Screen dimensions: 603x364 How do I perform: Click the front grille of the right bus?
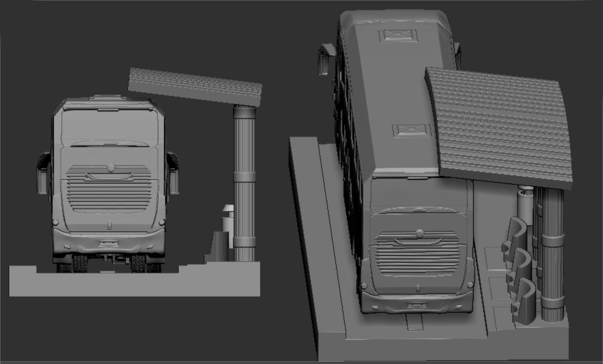(x=418, y=253)
